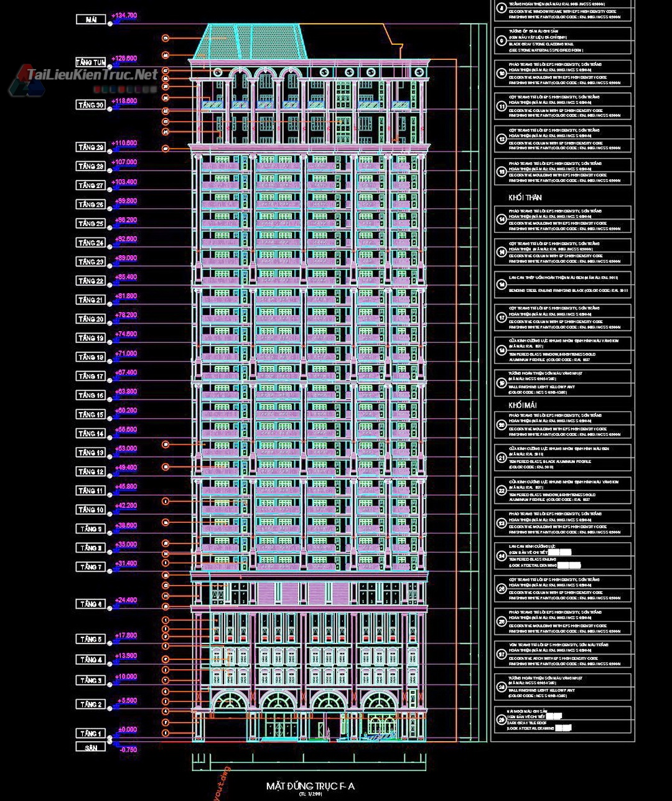Click the TaiLieuKienTruc.Net watermark text
Screen dimensions: 672x801
(x=92, y=75)
